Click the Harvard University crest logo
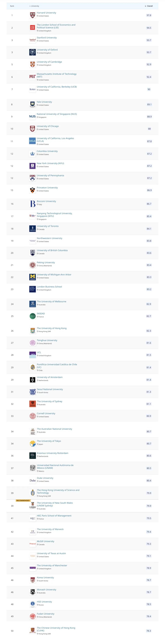Viewport: 165px width, 644px height. 33,15
